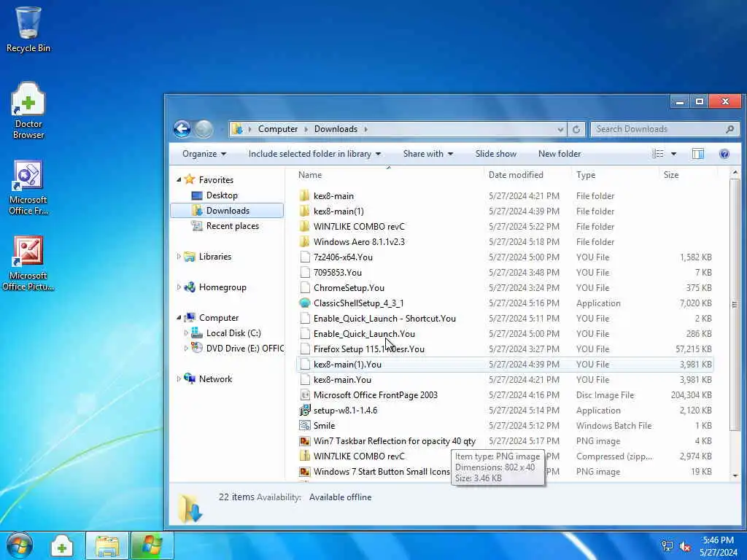Collapse the Favorites tree section
This screenshot has height=560, width=747.
[x=179, y=180]
